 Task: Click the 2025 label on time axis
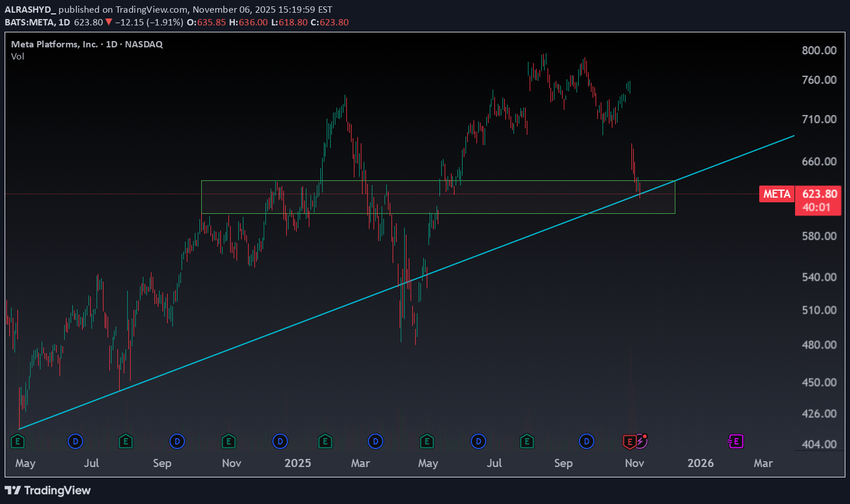(x=297, y=463)
